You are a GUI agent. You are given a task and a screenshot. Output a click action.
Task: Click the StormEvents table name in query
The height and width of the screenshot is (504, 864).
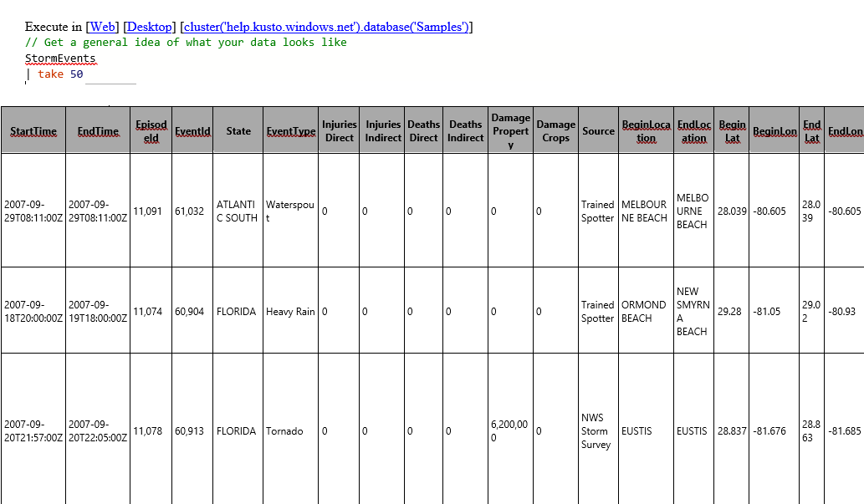[60, 58]
